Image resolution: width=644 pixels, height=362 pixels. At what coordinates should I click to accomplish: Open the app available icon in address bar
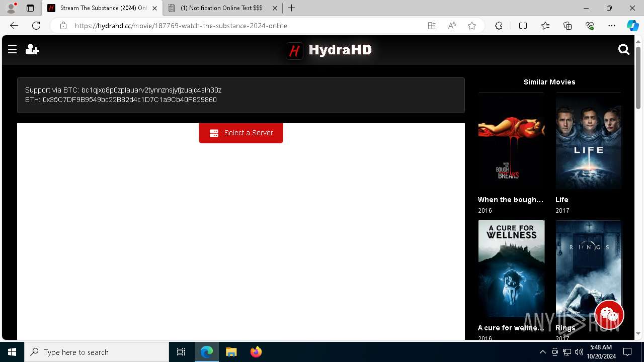432,26
